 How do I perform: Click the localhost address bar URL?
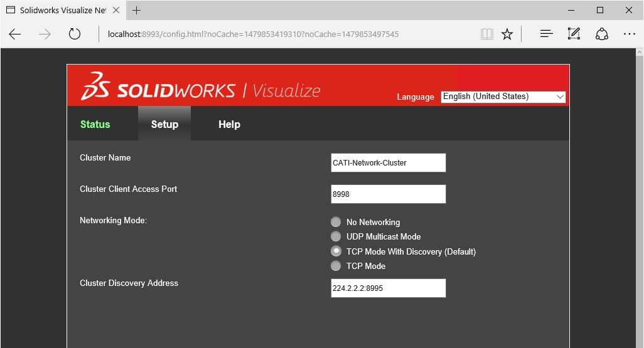[253, 34]
